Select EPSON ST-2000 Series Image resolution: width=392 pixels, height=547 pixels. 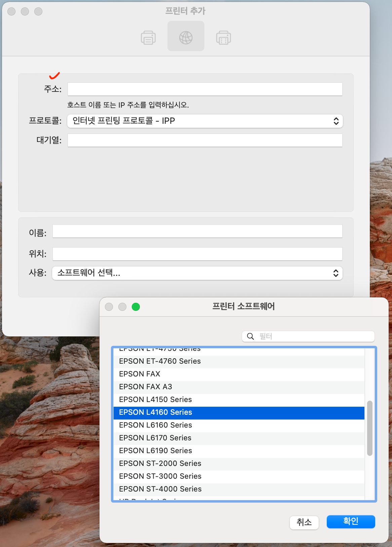[x=239, y=464]
